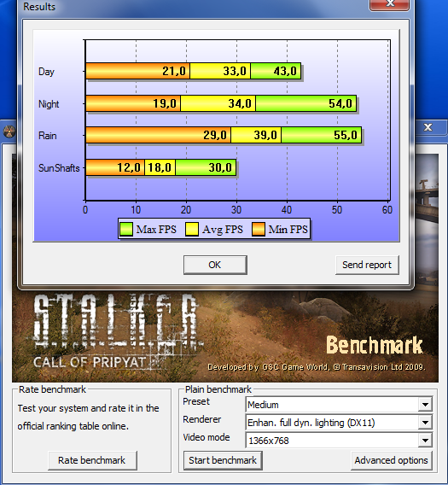The height and width of the screenshot is (485, 448).
Task: Close the benchmark main window
Action: (x=428, y=127)
